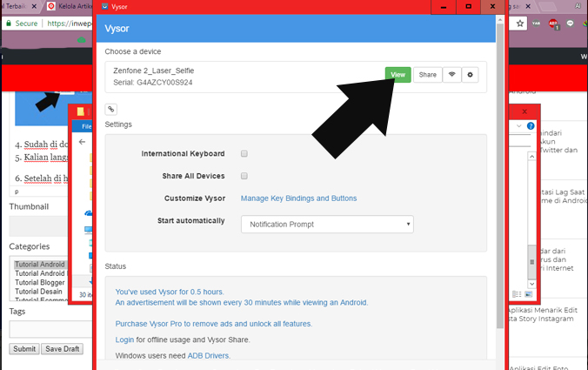Image resolution: width=588 pixels, height=370 pixels.
Task: Click the wireless connection icon button
Action: point(452,75)
